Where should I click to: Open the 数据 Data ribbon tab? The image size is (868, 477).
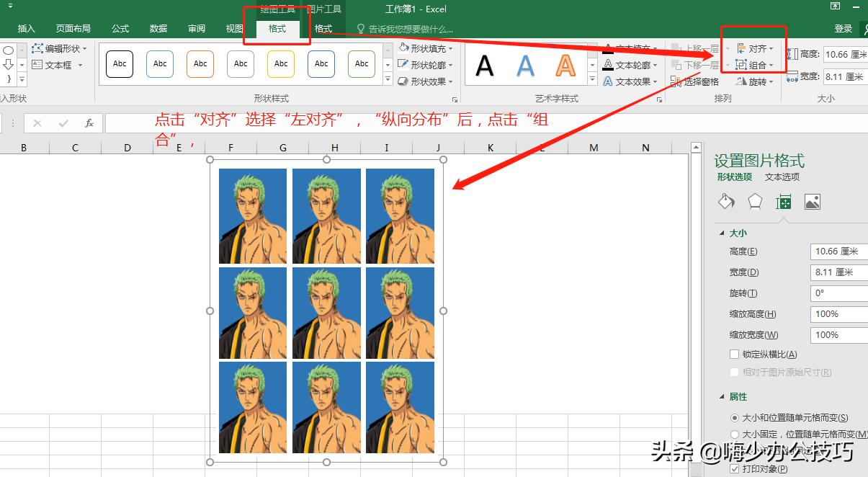[158, 29]
